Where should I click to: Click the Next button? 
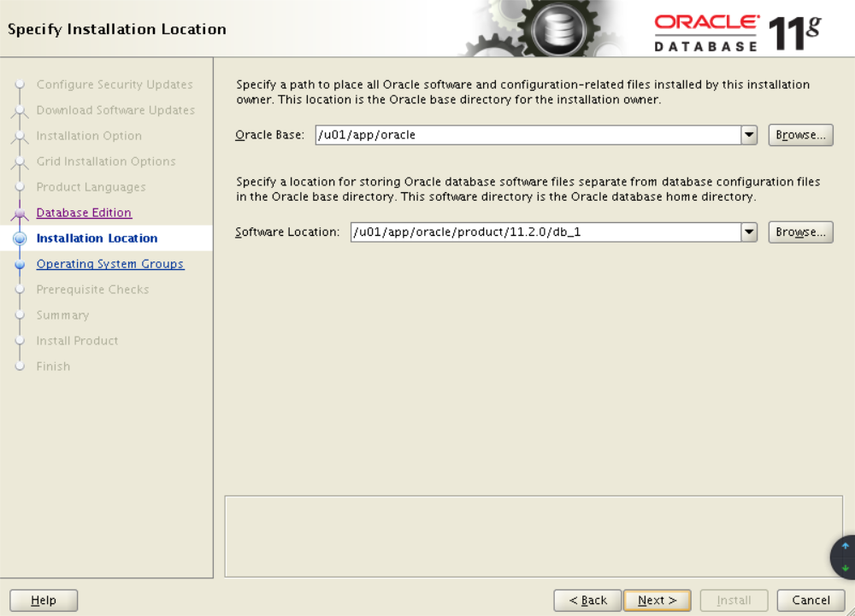(657, 601)
